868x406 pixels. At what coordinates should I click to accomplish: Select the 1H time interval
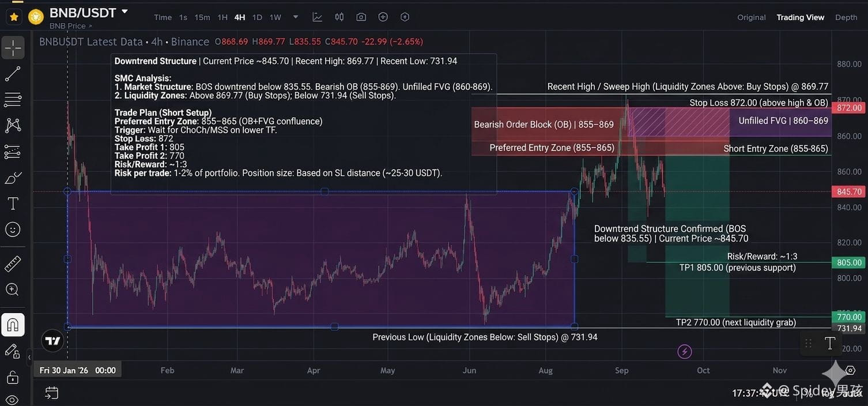point(222,17)
